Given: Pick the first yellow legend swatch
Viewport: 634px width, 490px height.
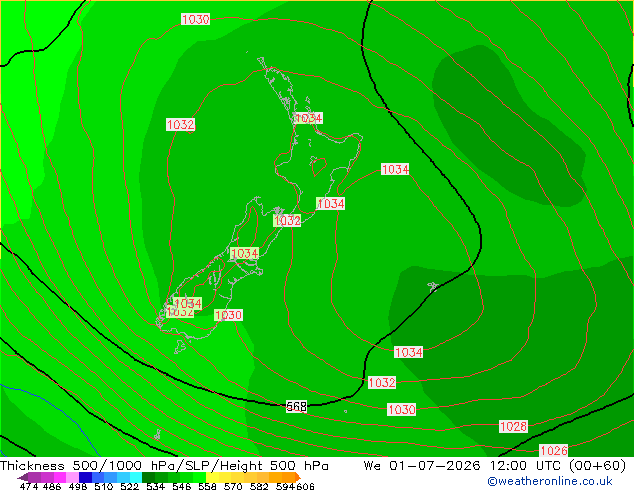Looking at the screenshot, I should [212, 477].
